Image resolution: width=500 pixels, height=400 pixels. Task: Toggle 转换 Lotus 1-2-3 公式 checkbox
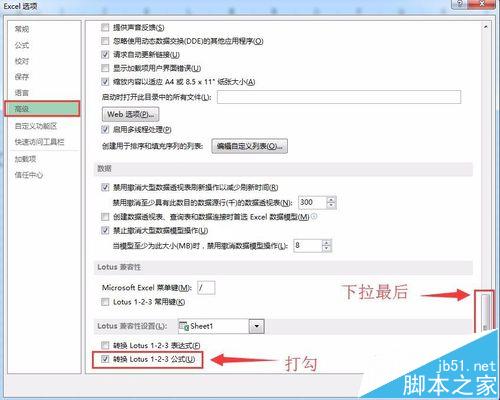105,359
